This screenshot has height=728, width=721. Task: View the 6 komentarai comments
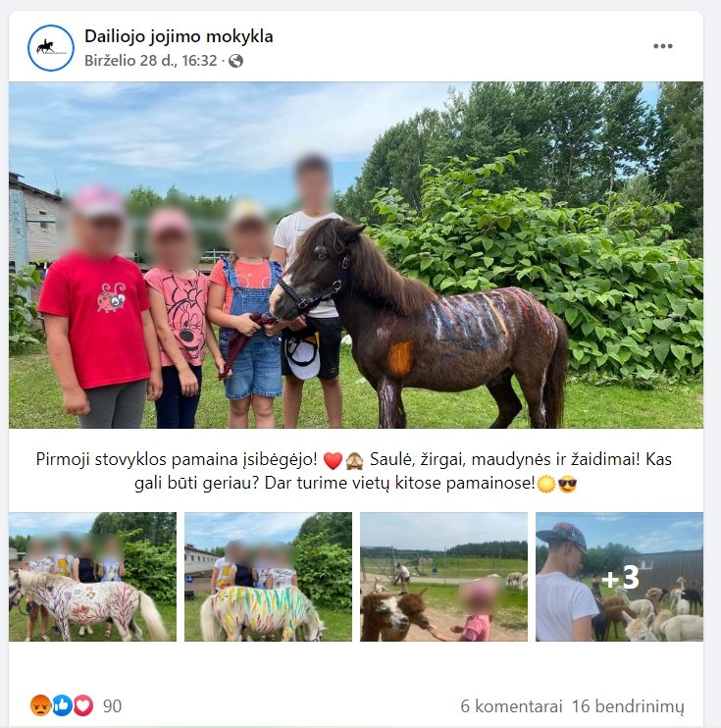pos(511,706)
